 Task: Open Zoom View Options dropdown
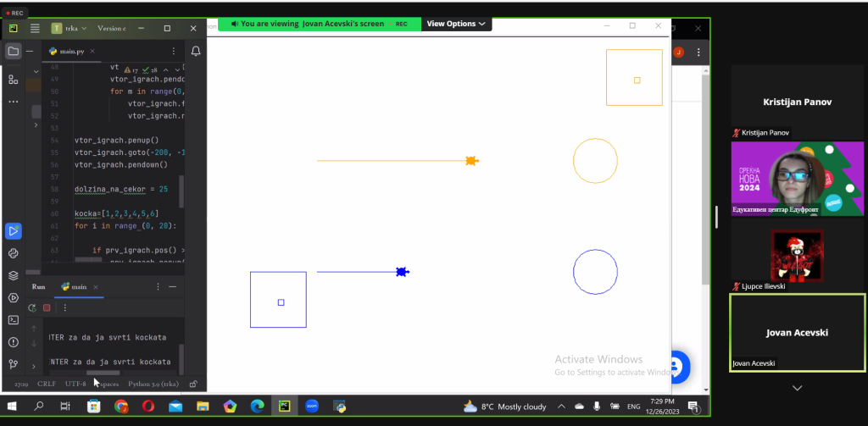coord(457,25)
